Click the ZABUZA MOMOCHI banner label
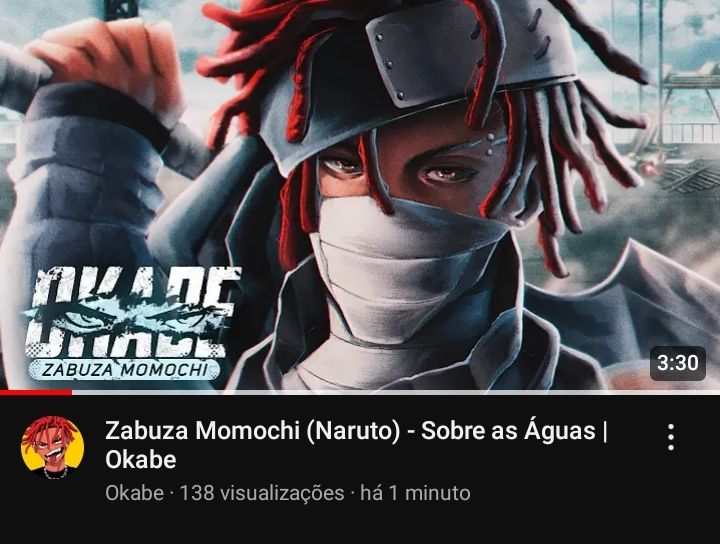The height and width of the screenshot is (544, 720). (x=125, y=370)
